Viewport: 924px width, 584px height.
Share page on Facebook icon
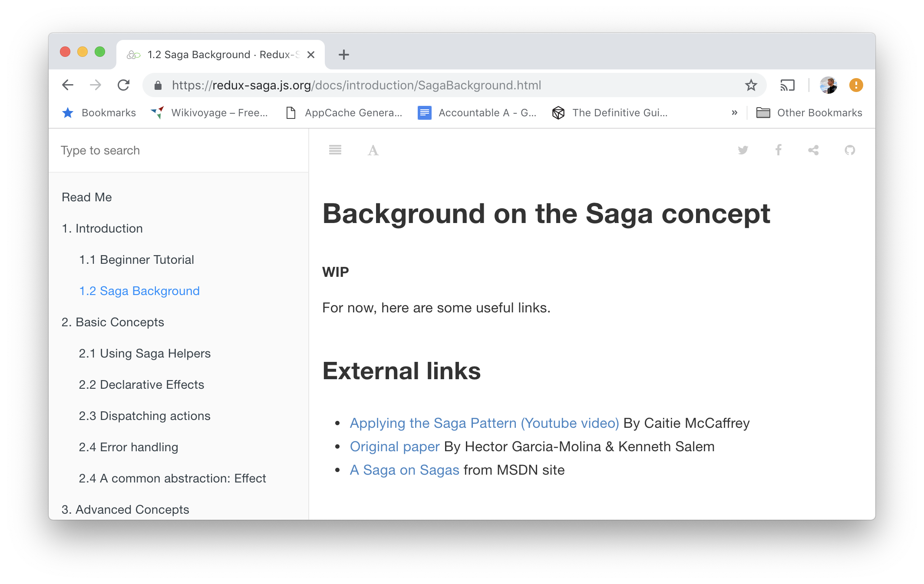click(779, 150)
